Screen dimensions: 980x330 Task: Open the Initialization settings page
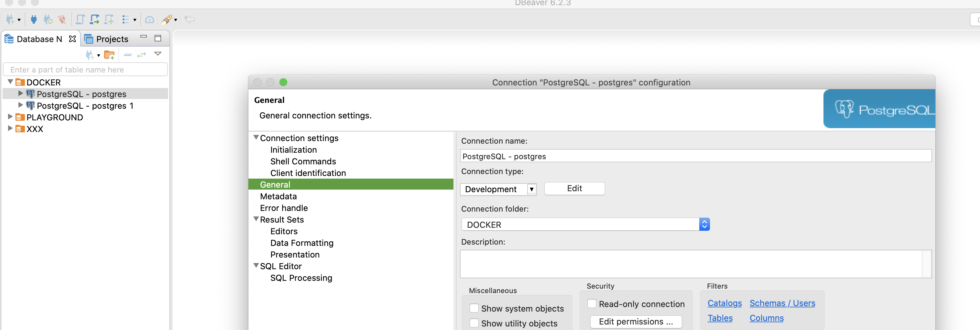pos(293,149)
